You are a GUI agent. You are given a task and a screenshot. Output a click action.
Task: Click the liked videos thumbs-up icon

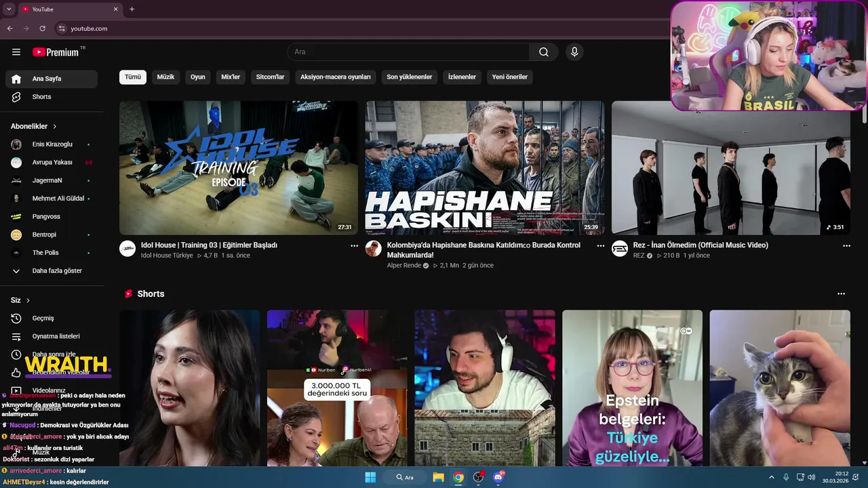point(16,372)
